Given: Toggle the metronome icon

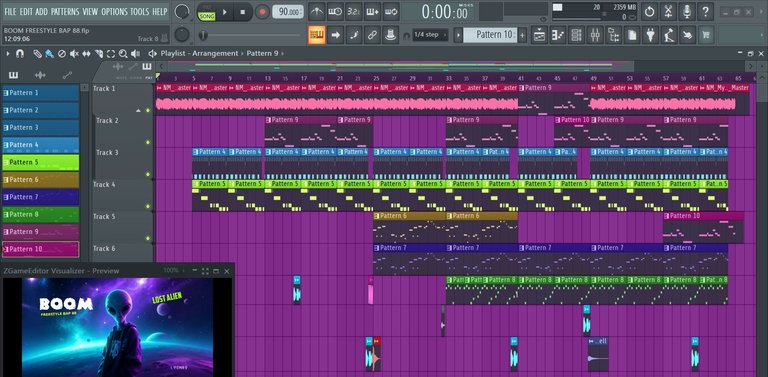Looking at the screenshot, I should point(316,11).
